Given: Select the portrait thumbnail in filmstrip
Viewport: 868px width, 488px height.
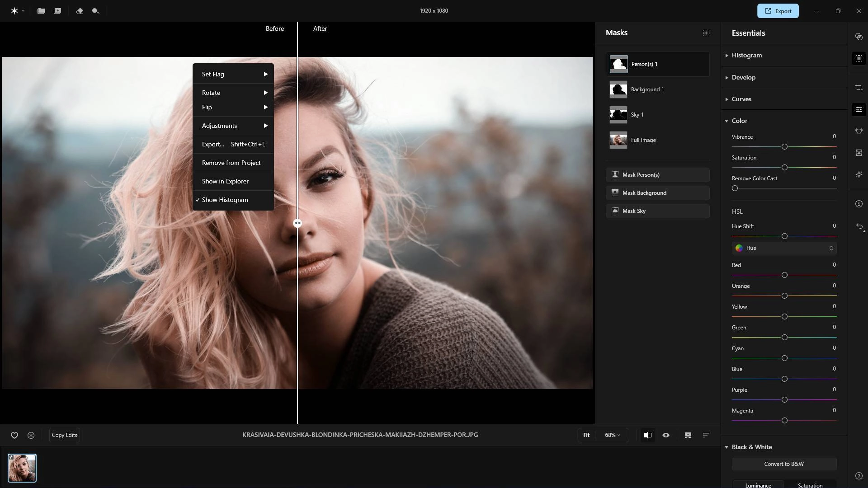Looking at the screenshot, I should 22,468.
